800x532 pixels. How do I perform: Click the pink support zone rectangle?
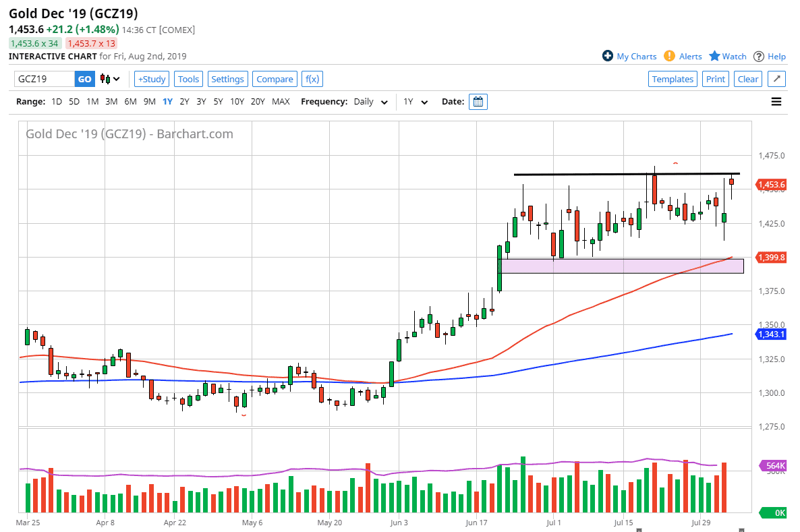tap(621, 266)
